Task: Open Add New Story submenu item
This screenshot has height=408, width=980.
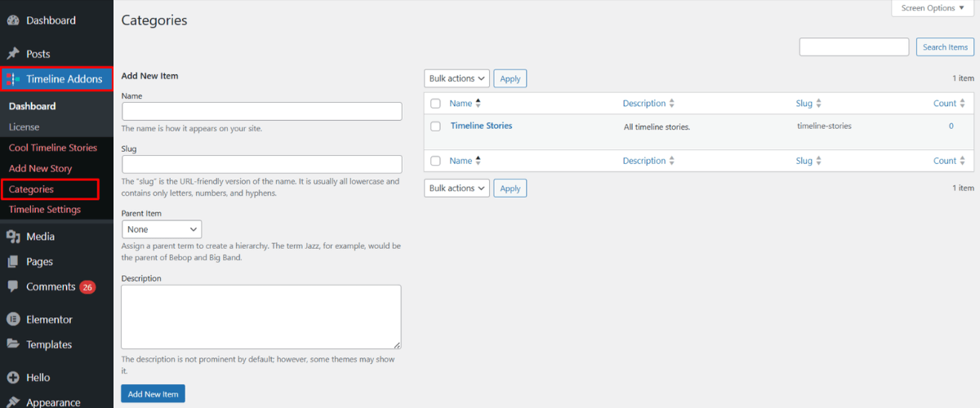Action: point(41,169)
